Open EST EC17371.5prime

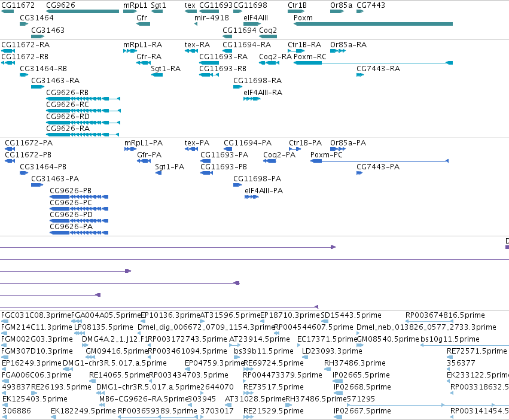coord(327,339)
